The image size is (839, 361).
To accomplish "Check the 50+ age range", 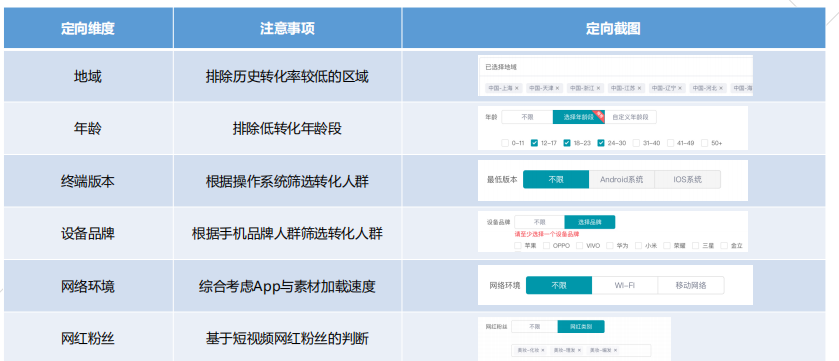I will 704,143.
